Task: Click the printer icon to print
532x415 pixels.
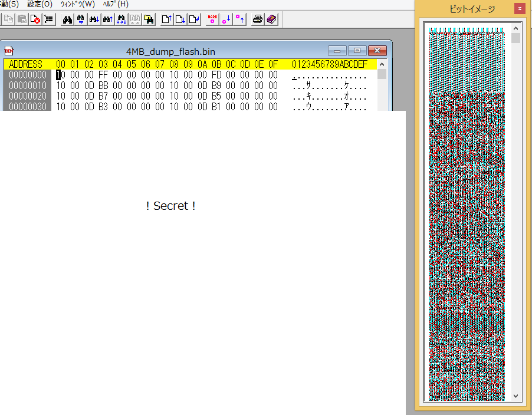Action: pyautogui.click(x=258, y=19)
